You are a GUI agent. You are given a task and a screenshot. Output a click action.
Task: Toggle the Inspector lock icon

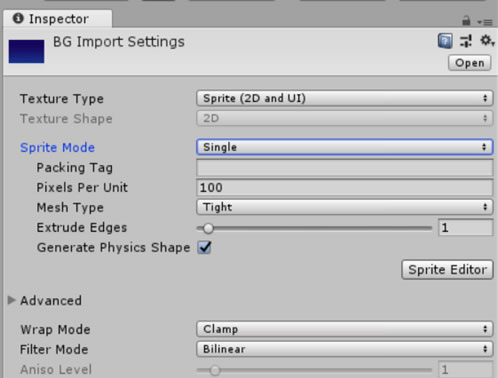point(466,21)
